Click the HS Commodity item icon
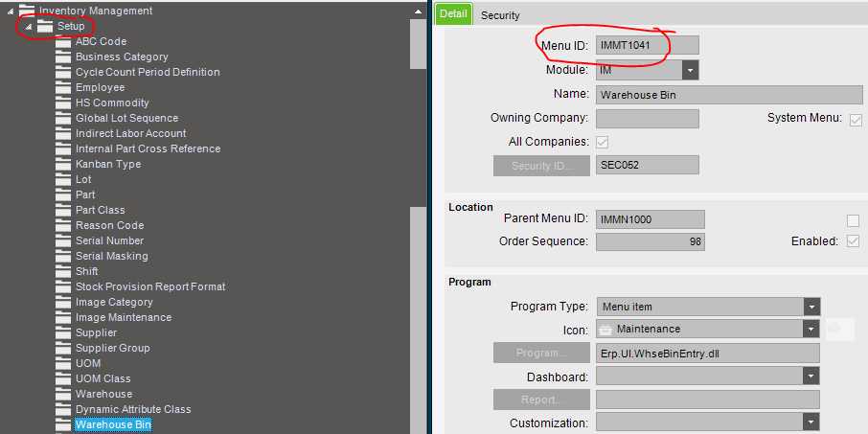This screenshot has width=868, height=434. (63, 103)
